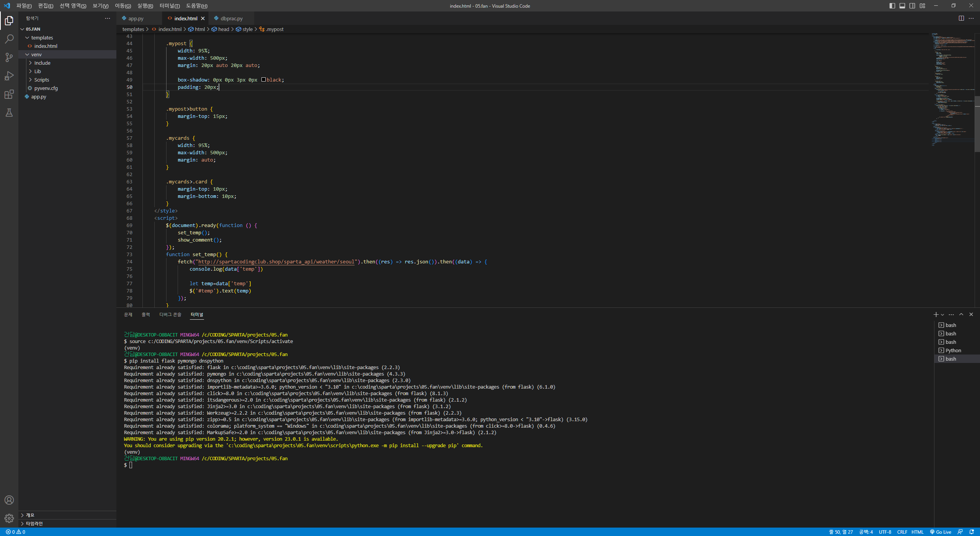Click the black color swatch on box-shadow line
Screen dimensions: 980x536
tap(263, 80)
